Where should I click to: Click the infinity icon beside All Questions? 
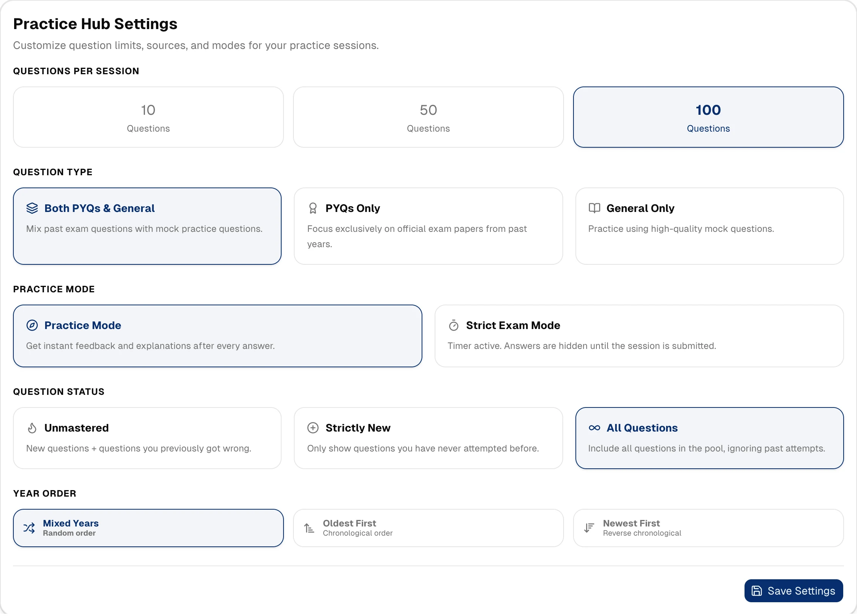tap(594, 428)
